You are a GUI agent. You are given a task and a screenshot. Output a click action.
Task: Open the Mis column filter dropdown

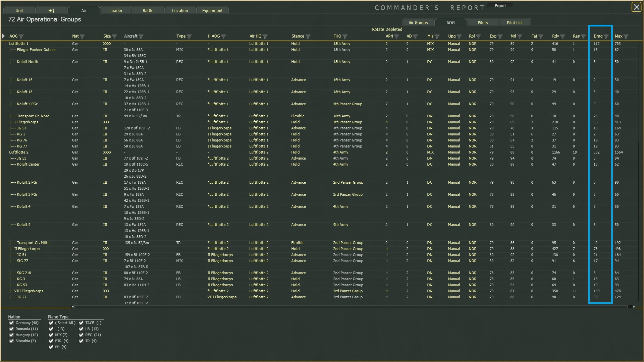click(x=437, y=37)
